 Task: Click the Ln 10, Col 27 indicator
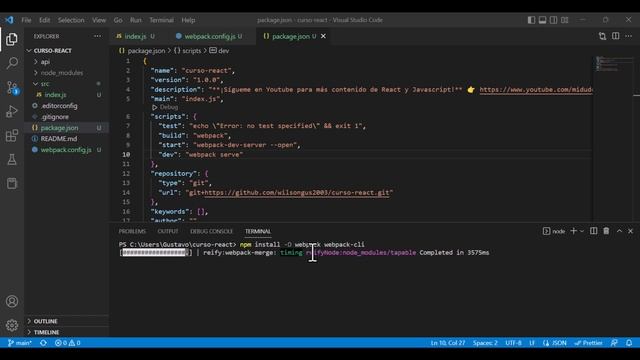448,343
